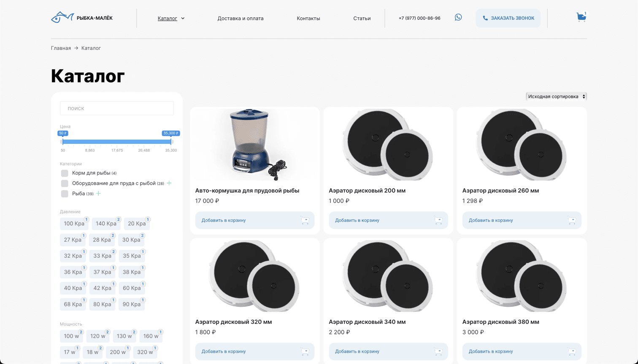
Task: Go to Доставка и оплата page
Action: (x=241, y=18)
